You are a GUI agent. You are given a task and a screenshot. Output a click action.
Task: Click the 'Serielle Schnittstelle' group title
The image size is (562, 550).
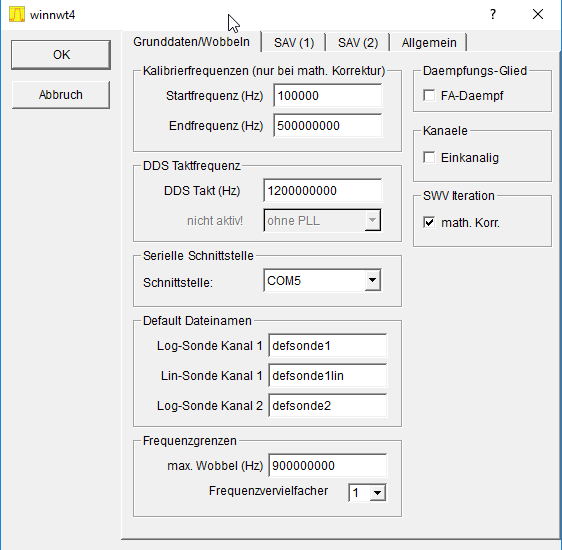point(198,255)
